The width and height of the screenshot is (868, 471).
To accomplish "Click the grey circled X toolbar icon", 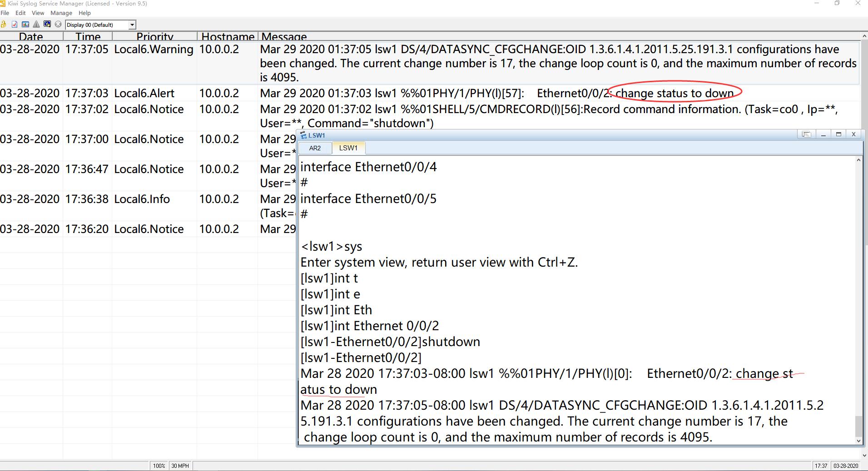I will 58,25.
